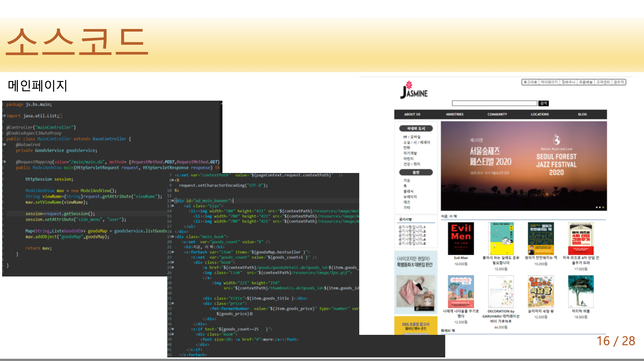Focus the search input field beside 검색

[495, 104]
